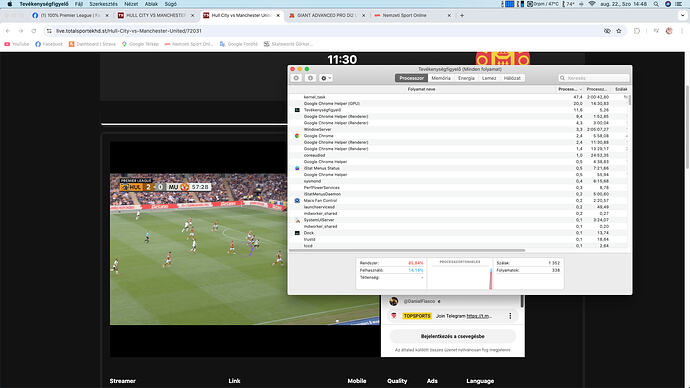Click the site information icon in address bar
The height and width of the screenshot is (388, 690).
(x=49, y=31)
